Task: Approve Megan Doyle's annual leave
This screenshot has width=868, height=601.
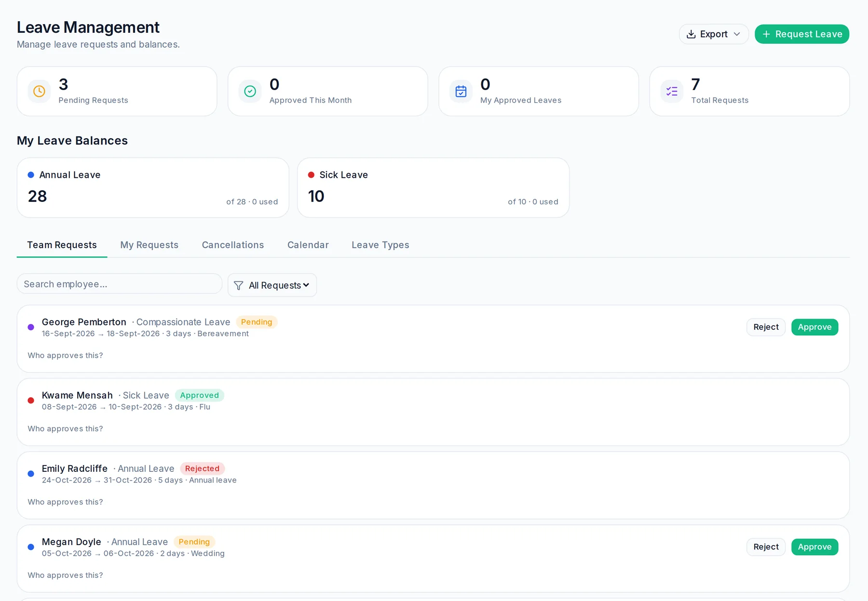Action: pos(814,547)
